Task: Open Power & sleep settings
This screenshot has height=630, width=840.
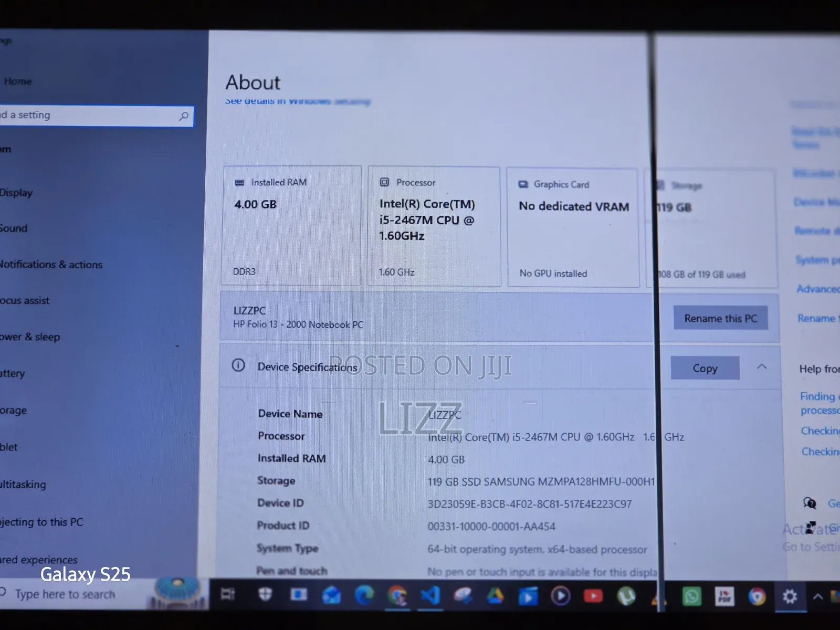Action: [29, 337]
